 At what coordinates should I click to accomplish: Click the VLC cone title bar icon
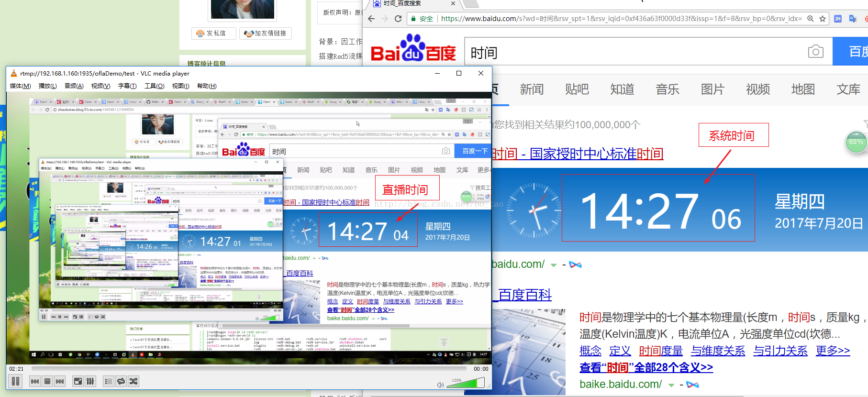coord(13,73)
